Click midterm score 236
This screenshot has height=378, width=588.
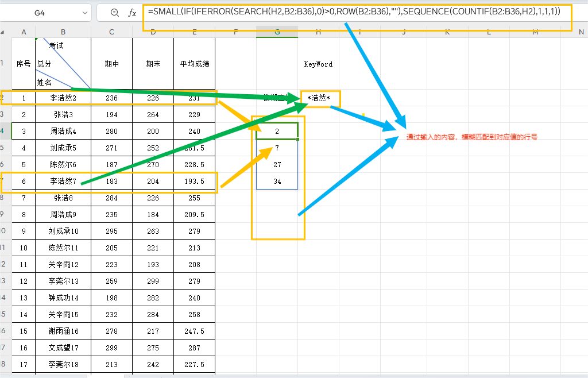(x=112, y=98)
